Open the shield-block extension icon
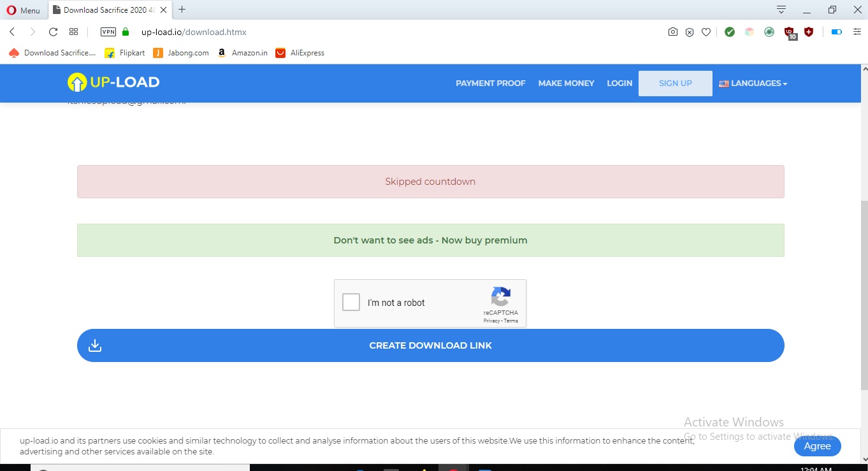 tap(690, 31)
